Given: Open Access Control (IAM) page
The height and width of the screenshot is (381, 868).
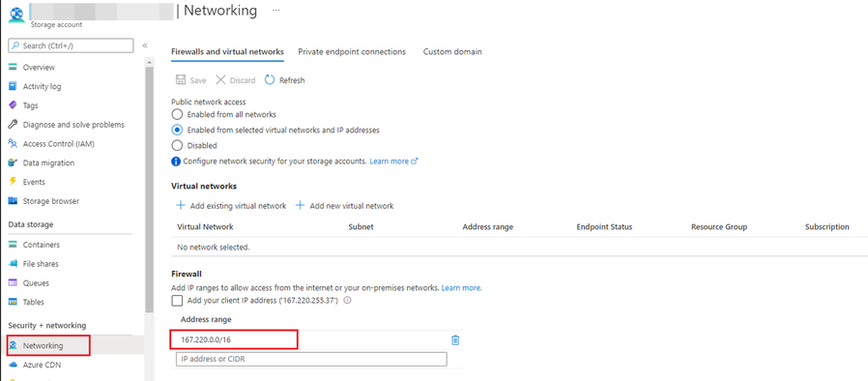Looking at the screenshot, I should (x=51, y=144).
